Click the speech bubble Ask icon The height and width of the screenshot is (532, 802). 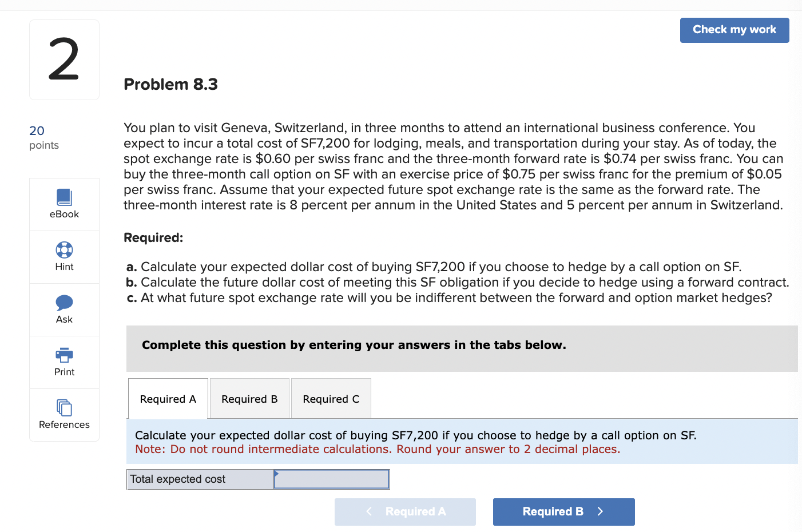pos(64,302)
